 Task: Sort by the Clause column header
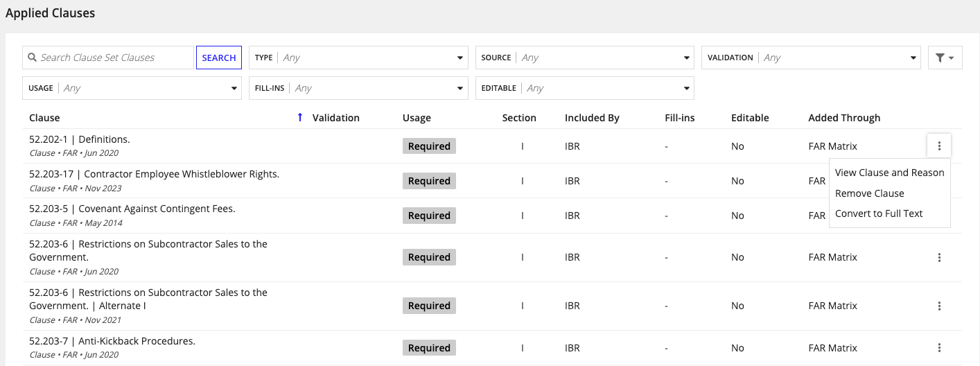click(x=44, y=118)
